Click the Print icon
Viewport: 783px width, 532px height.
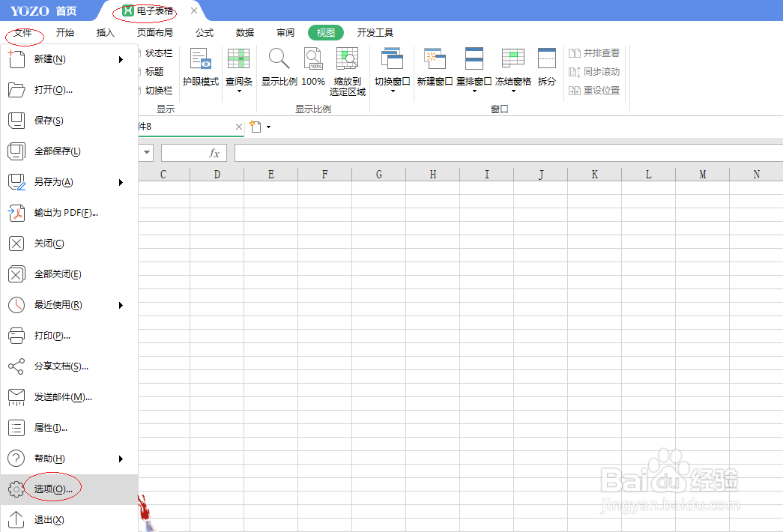pyautogui.click(x=16, y=336)
